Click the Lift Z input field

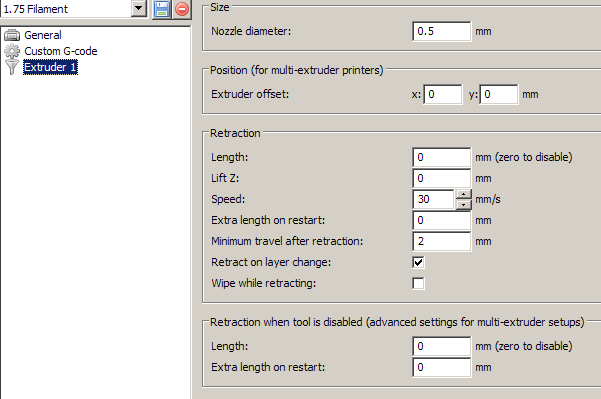[442, 178]
